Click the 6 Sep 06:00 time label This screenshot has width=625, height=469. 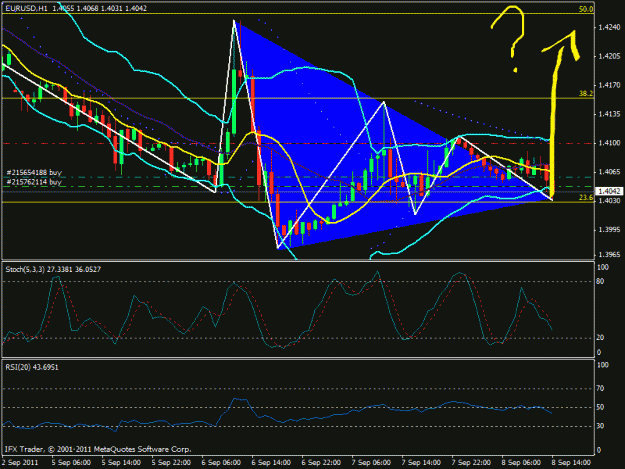[x=221, y=463]
